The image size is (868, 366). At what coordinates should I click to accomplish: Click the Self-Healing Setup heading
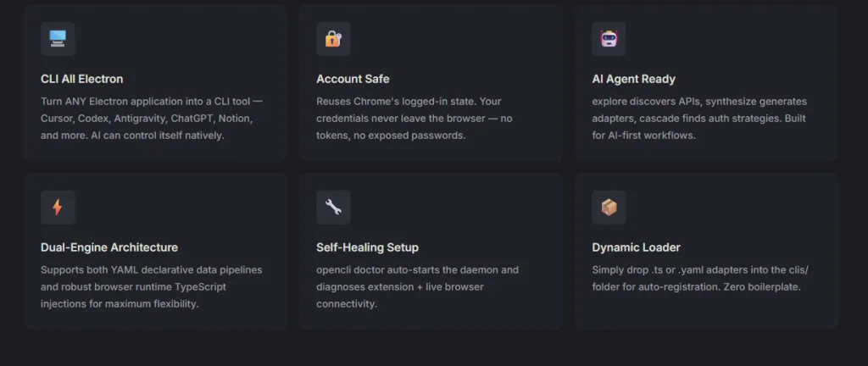[367, 247]
